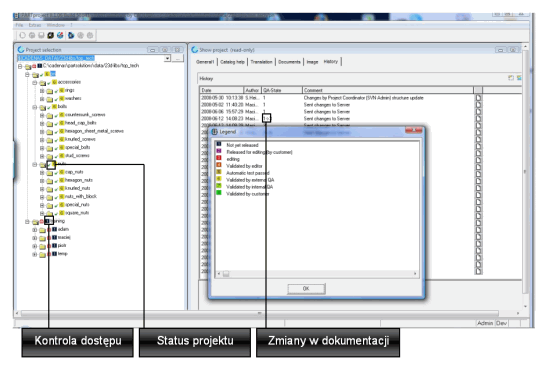Click the dark blue toolbar icon after the separator

[71, 35]
